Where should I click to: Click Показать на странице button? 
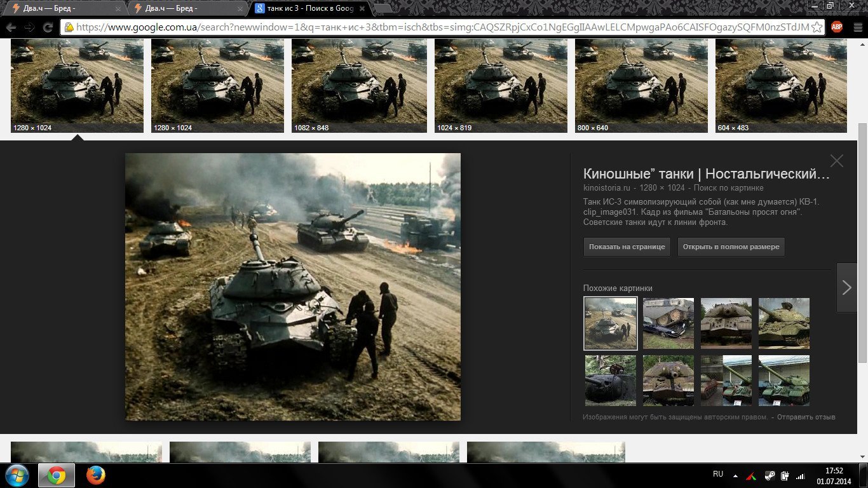[627, 247]
